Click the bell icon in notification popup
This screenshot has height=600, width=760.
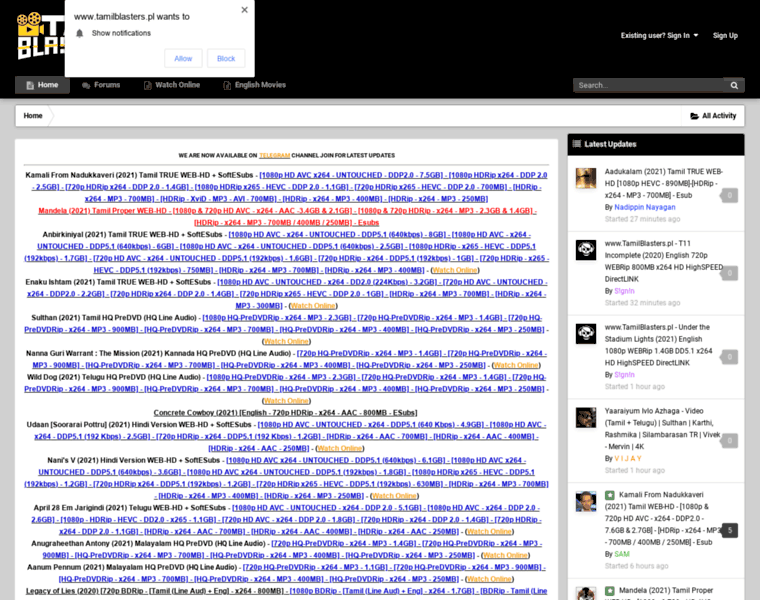tap(80, 33)
